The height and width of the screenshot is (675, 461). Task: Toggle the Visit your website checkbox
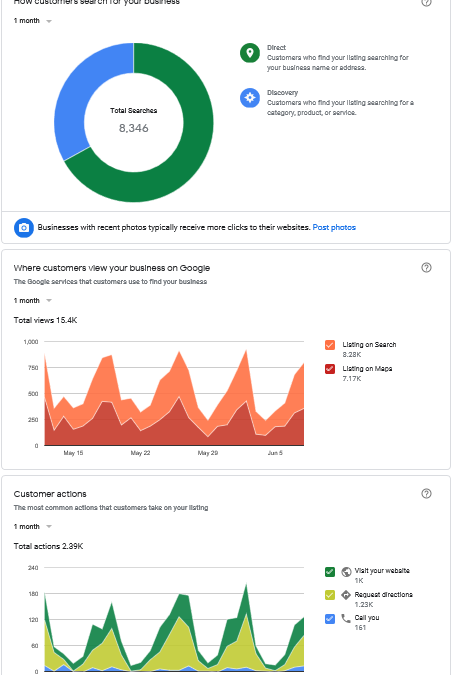330,572
